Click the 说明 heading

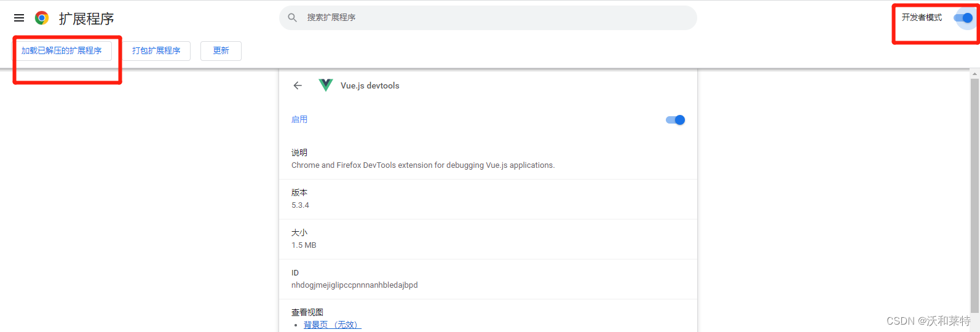tap(299, 152)
